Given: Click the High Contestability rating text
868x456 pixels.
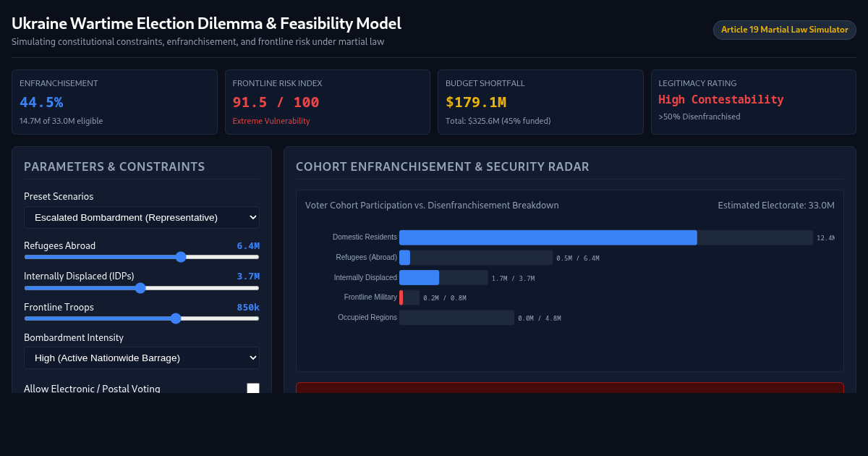Looking at the screenshot, I should 721,99.
